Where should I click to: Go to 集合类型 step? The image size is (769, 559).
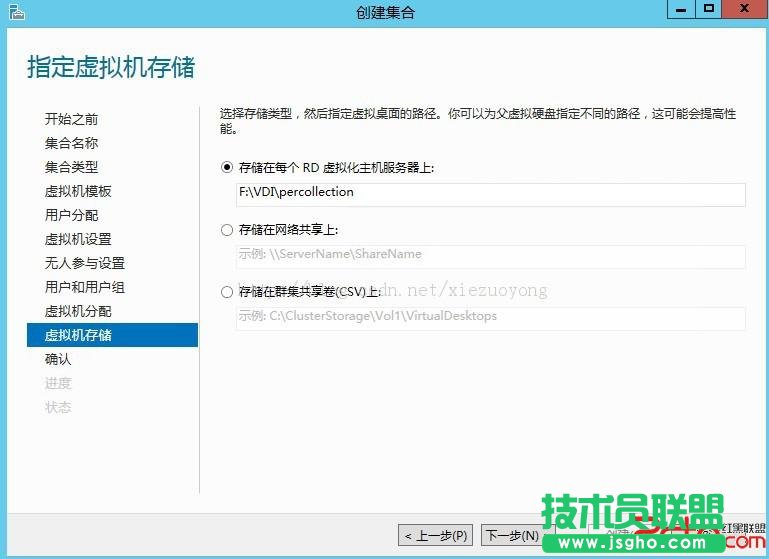pos(71,167)
